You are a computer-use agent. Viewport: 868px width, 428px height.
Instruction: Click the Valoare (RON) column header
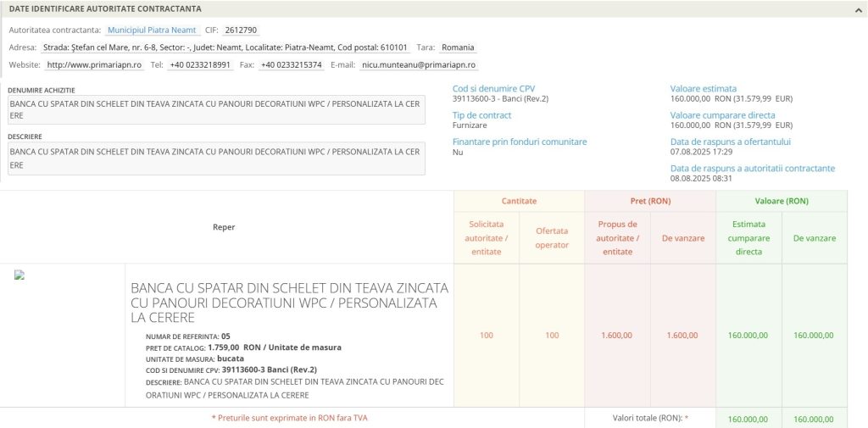click(781, 202)
